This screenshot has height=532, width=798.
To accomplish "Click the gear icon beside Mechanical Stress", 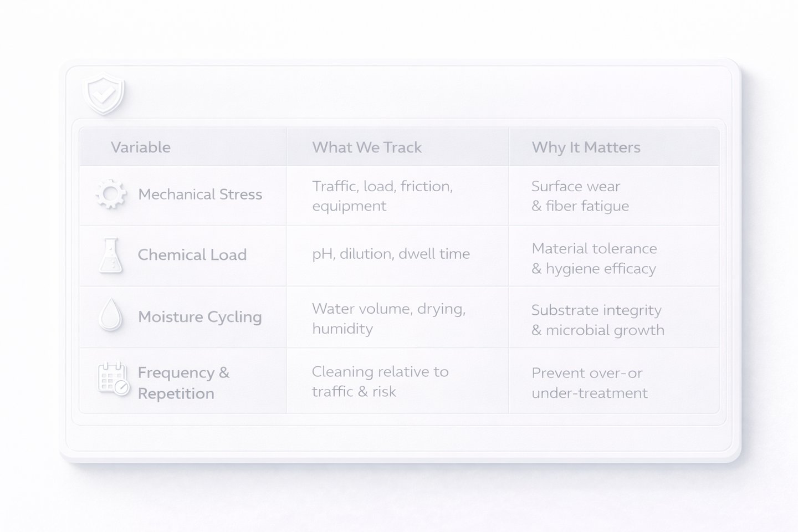I will tap(111, 194).
